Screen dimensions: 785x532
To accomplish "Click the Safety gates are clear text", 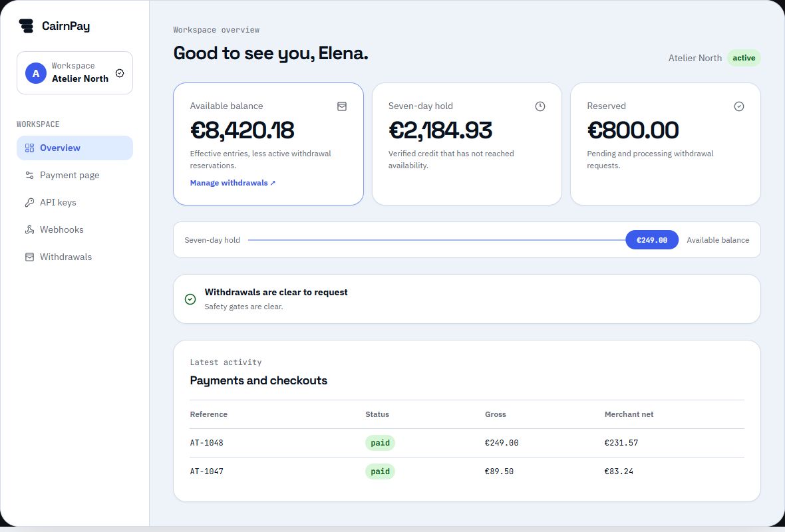I will (243, 307).
